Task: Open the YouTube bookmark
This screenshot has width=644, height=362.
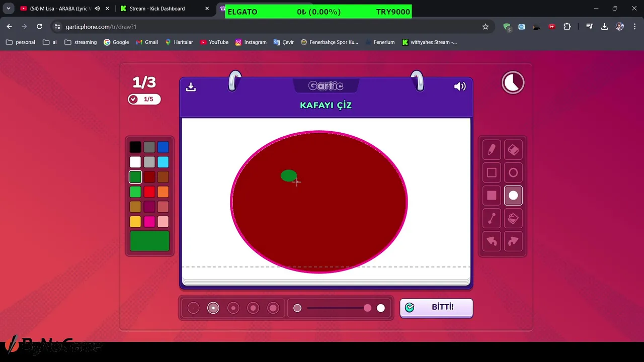Action: pos(214,42)
